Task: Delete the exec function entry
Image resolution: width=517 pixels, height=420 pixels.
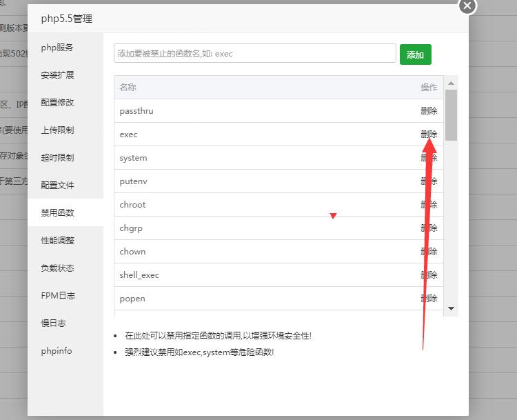Action: [429, 134]
